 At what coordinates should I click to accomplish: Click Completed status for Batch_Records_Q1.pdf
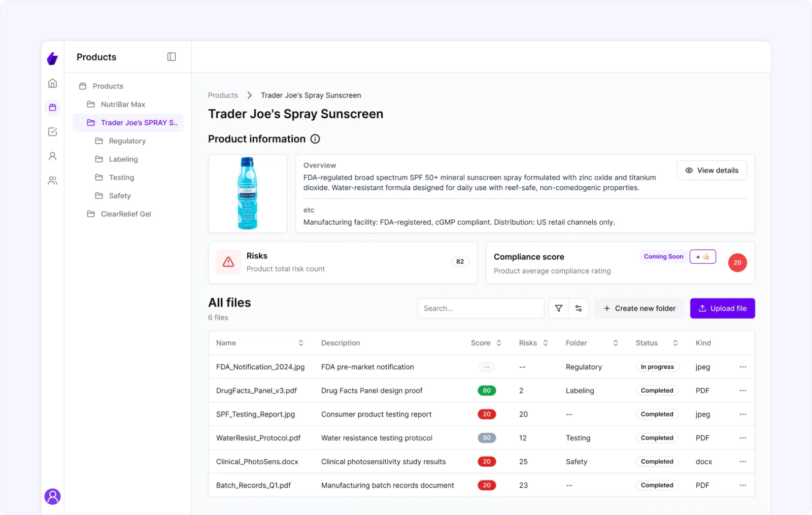657,485
